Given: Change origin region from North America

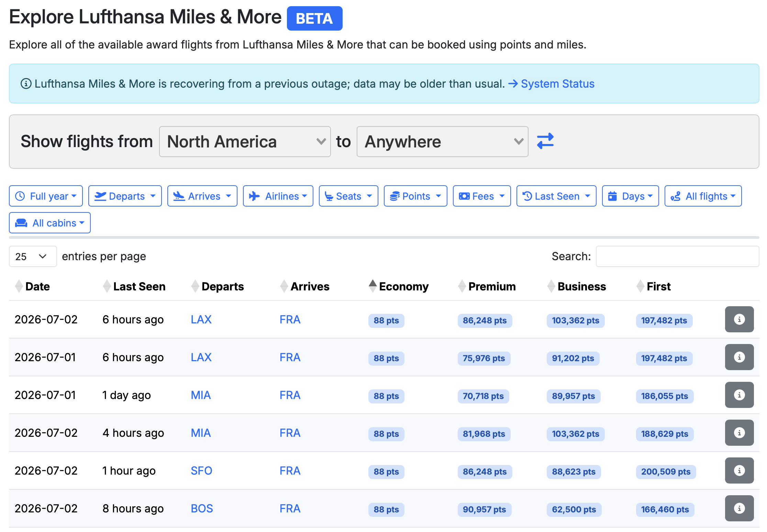Looking at the screenshot, I should 245,142.
